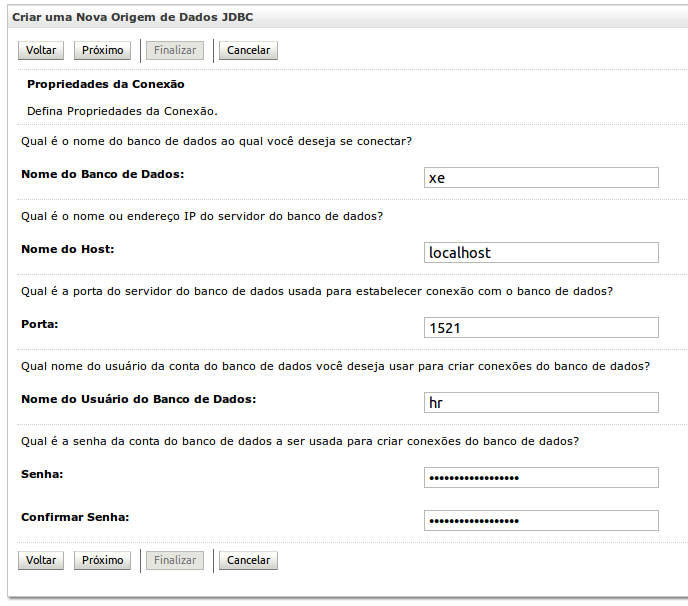
Task: Click the 'Nome do Host:' label
Action: tap(68, 249)
